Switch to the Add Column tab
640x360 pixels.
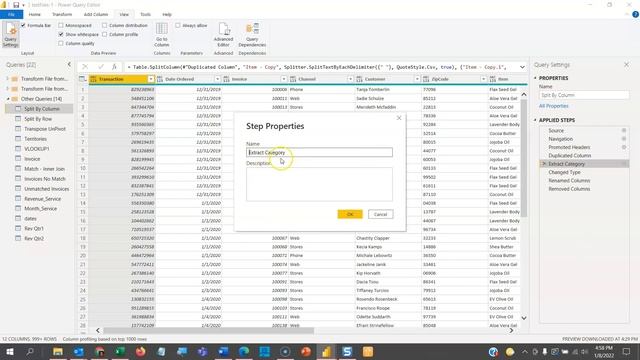pyautogui.click(x=96, y=14)
